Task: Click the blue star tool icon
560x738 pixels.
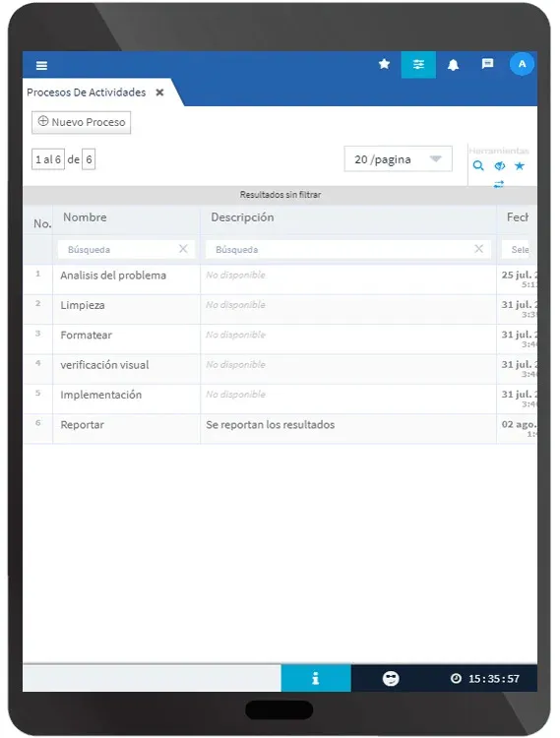Action: 520,165
